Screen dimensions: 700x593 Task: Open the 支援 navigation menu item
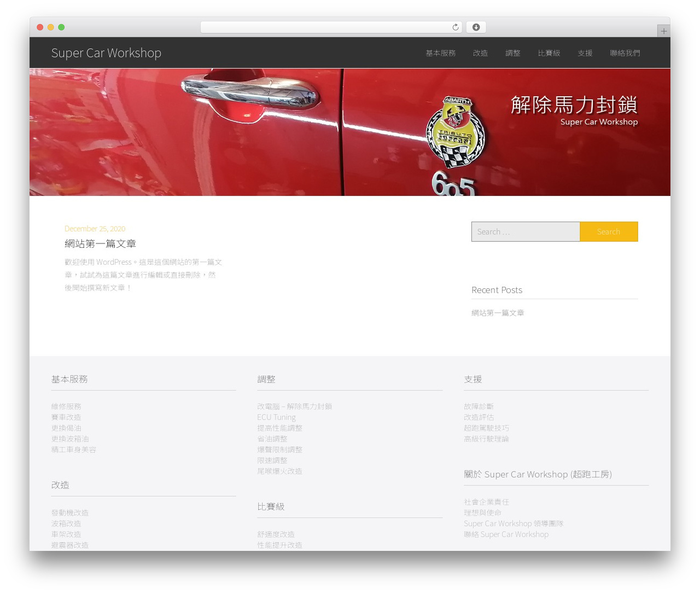[585, 53]
